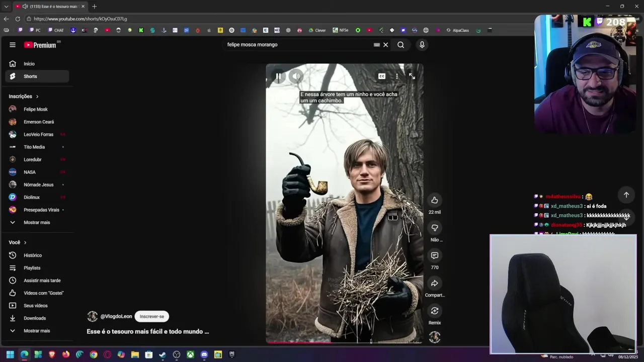Expand subscriptions with Mostrar mais
Viewport: 644px width, 362px height.
[37, 222]
